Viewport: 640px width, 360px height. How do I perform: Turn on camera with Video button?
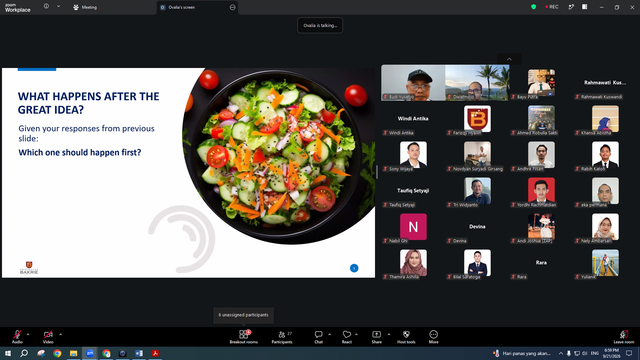48,337
